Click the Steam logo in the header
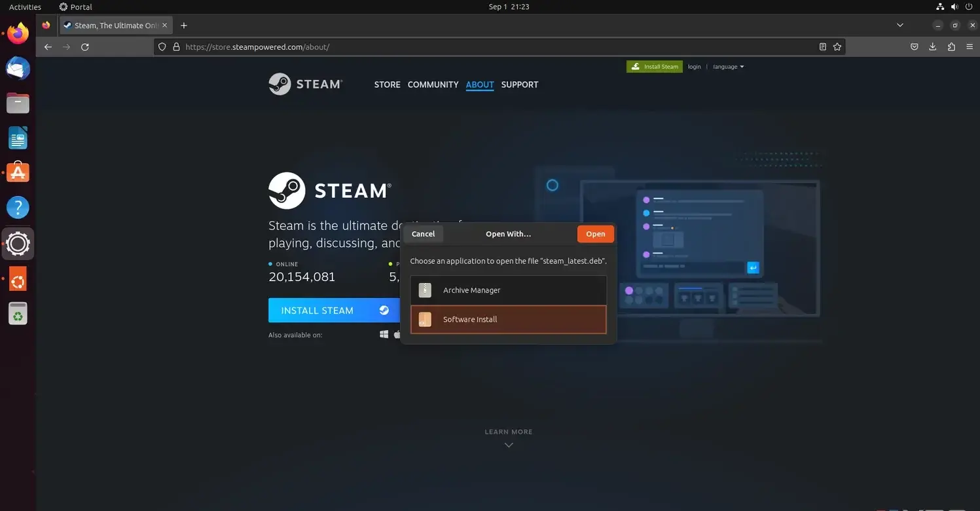980x511 pixels. (305, 84)
